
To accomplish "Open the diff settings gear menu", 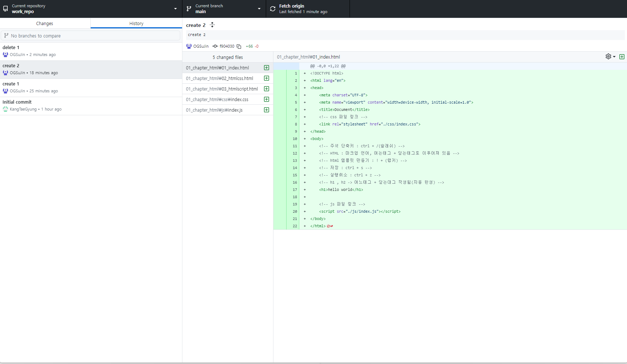I will click(610, 57).
